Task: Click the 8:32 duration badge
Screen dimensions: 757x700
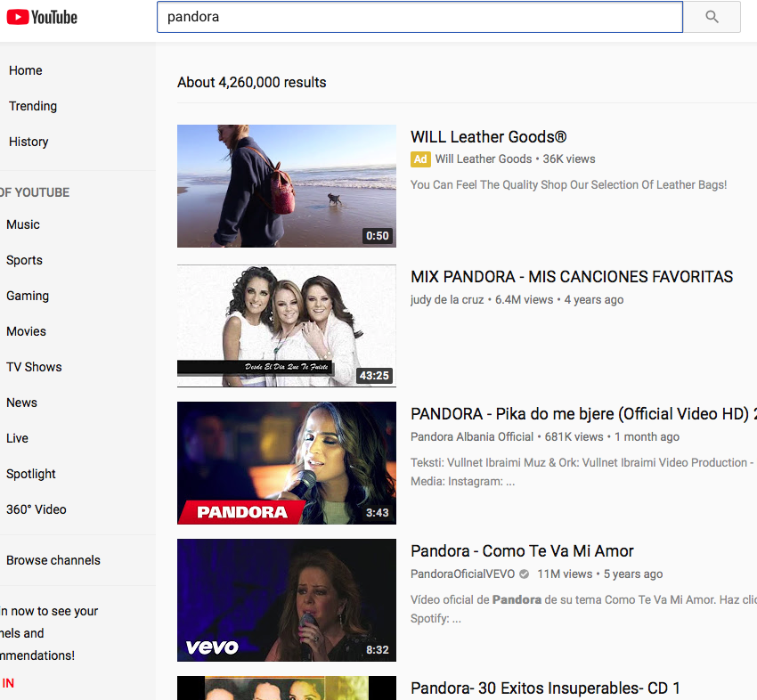Action: point(377,650)
